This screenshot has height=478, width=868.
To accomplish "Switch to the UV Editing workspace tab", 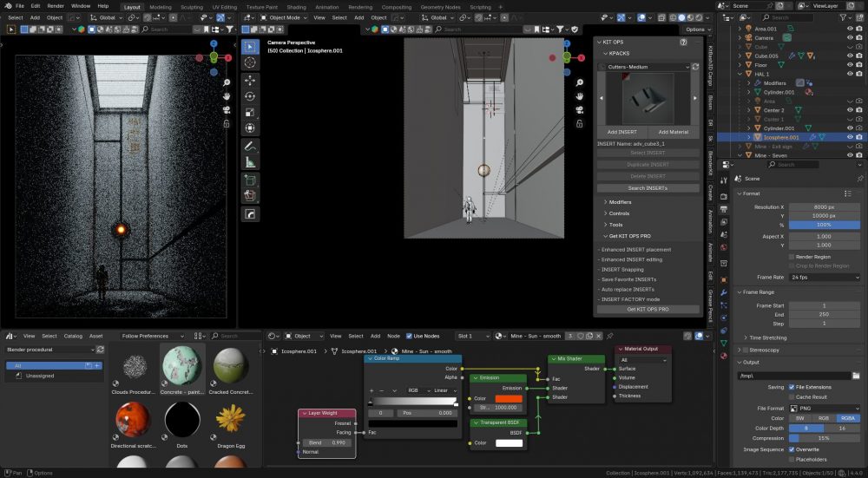I will 224,7.
